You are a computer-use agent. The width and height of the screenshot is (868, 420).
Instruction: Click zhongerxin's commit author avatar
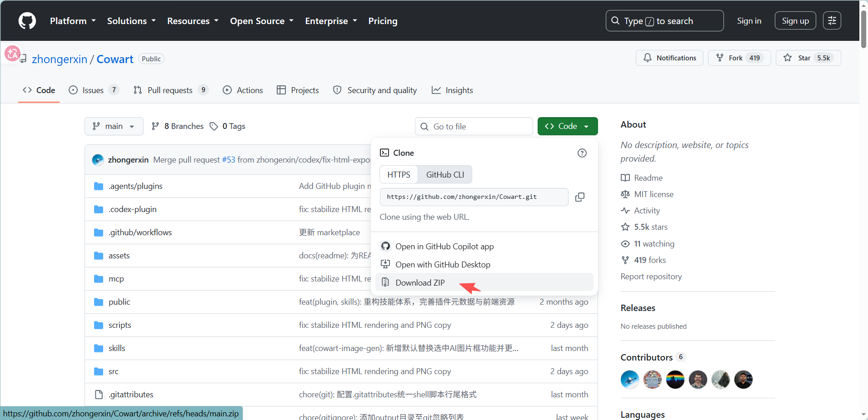98,160
